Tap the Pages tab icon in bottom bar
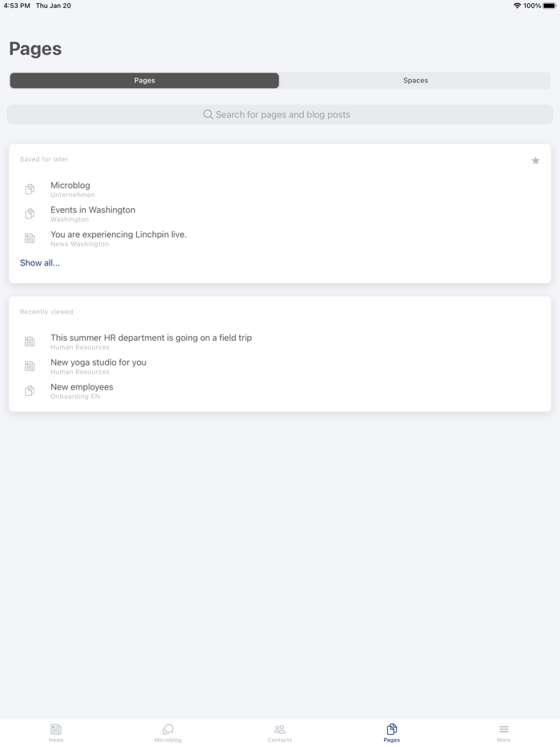Viewport: 560px width, 747px height. [391, 729]
